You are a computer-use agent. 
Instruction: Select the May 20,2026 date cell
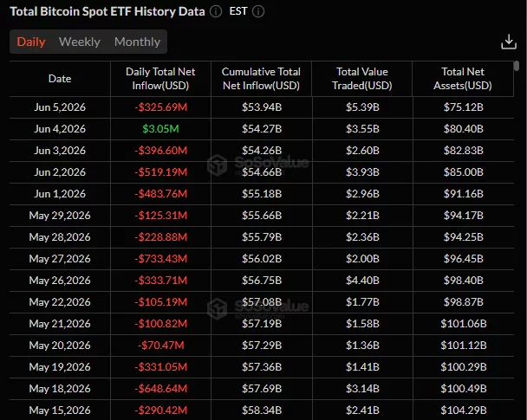(x=60, y=346)
